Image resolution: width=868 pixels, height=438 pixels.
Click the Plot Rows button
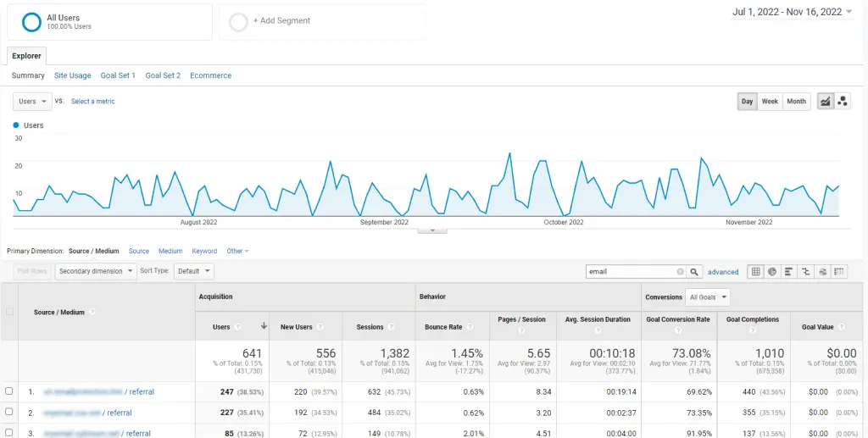(33, 272)
